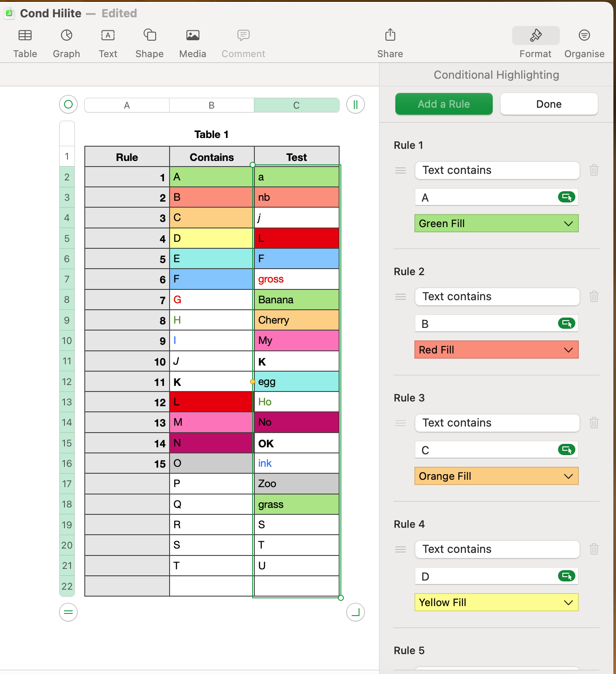616x674 pixels.
Task: Select column B header
Action: coord(212,105)
